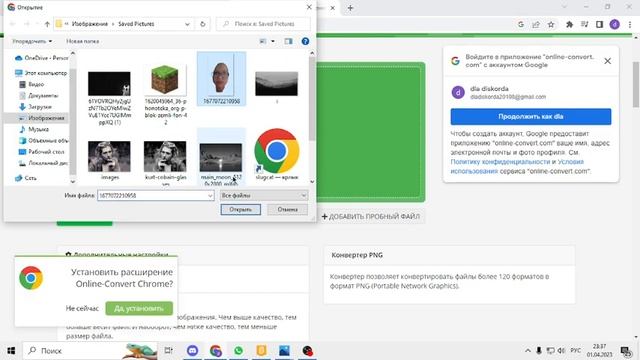Click the Открыть button
640x360 pixels.
240,209
